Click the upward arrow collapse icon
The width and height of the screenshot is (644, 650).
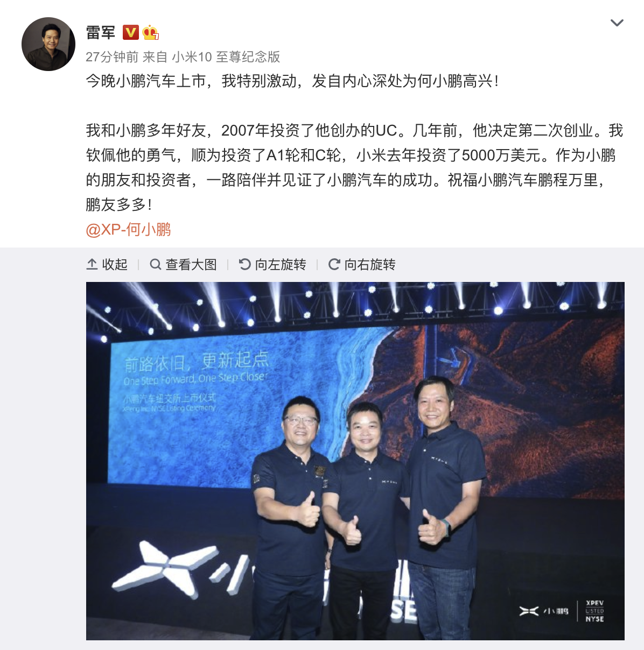click(92, 264)
